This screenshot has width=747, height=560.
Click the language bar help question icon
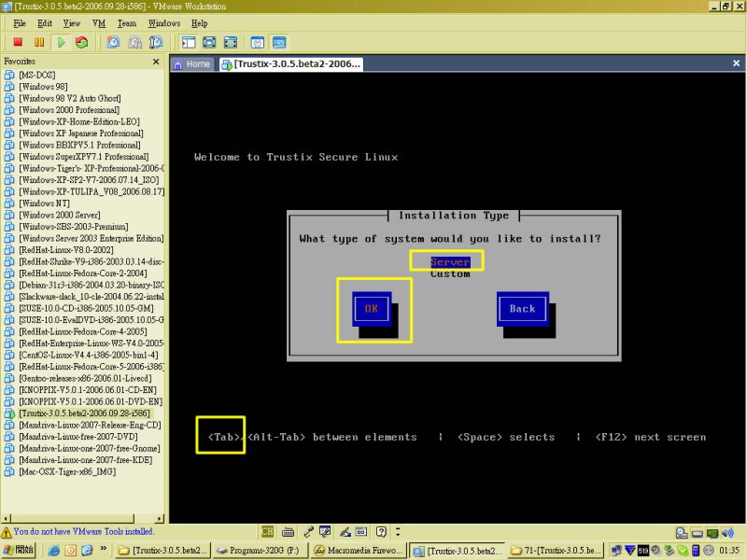[x=381, y=531]
